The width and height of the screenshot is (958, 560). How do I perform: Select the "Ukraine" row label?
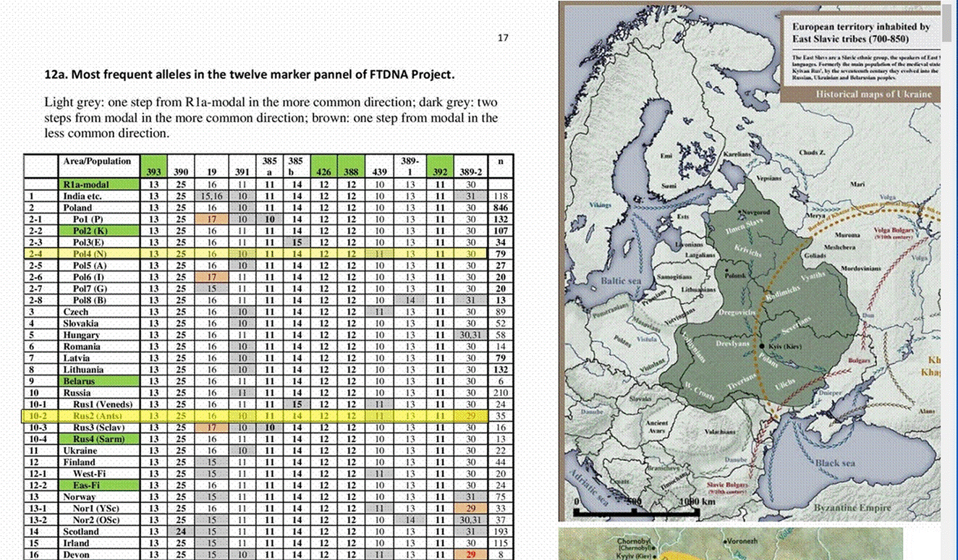[80, 451]
